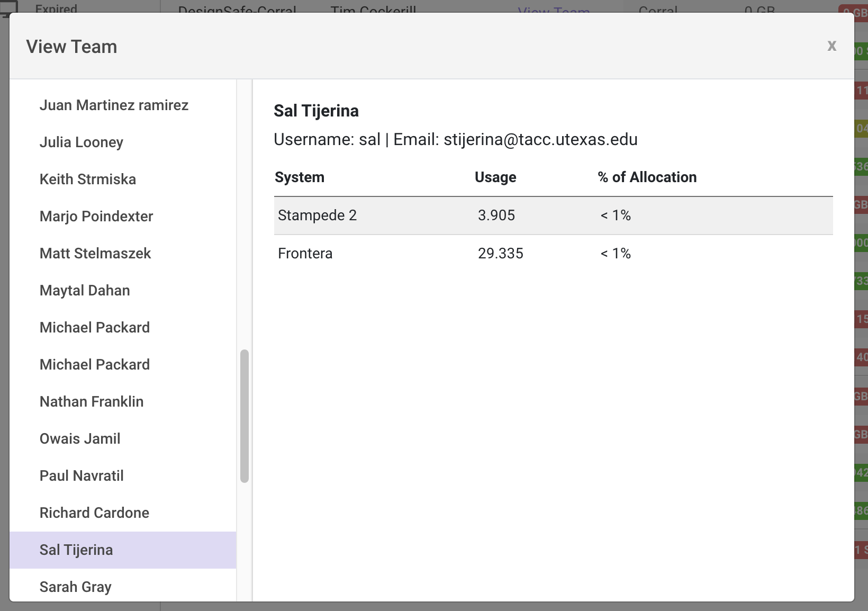Click the Usage column header

(x=495, y=177)
